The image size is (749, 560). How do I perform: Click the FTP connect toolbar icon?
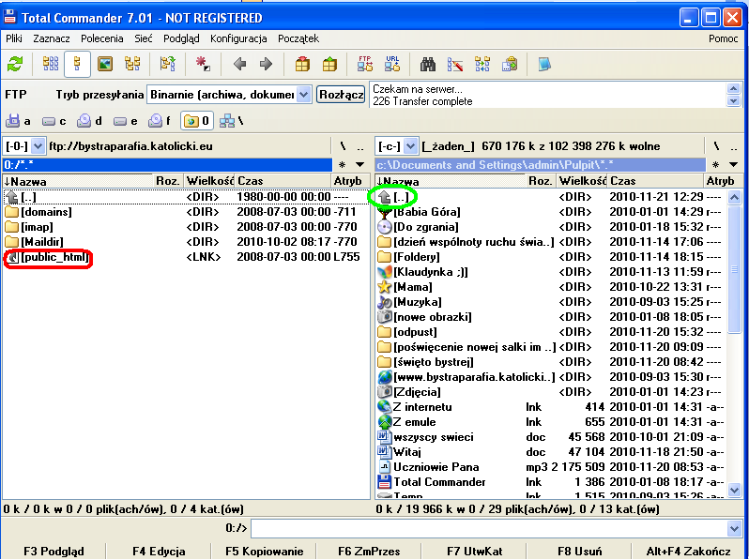[x=365, y=64]
